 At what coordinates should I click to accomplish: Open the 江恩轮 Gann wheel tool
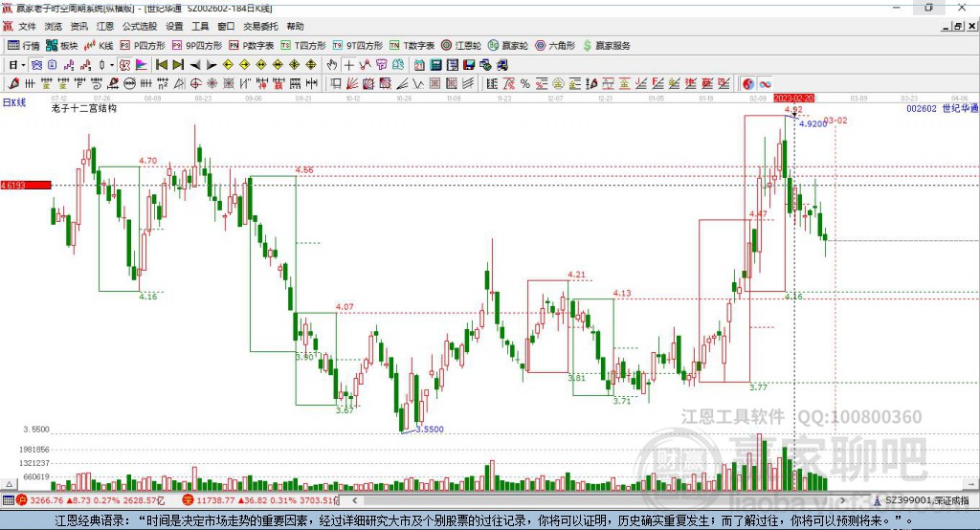pyautogui.click(x=461, y=46)
